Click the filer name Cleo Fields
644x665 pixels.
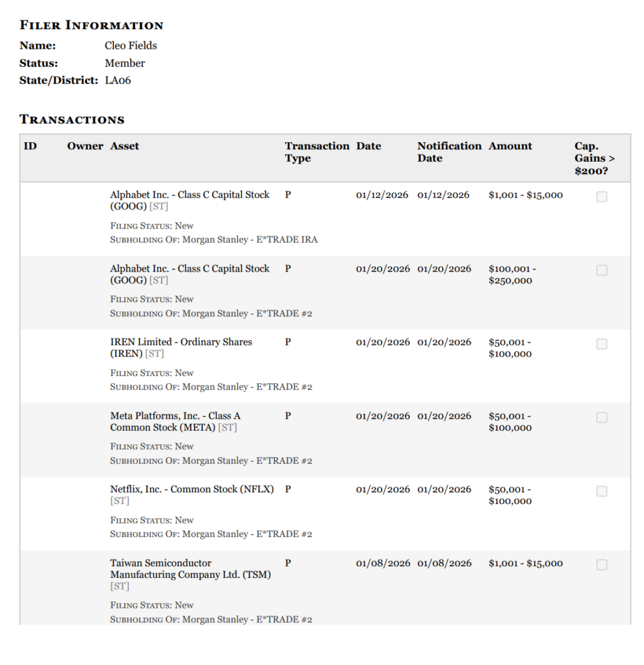[130, 45]
